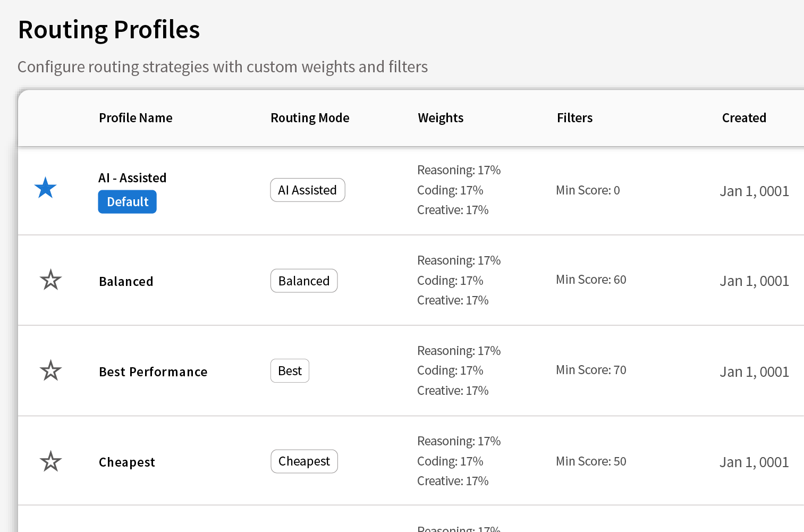Select the Filters column header
This screenshot has height=532, width=804.
(575, 118)
